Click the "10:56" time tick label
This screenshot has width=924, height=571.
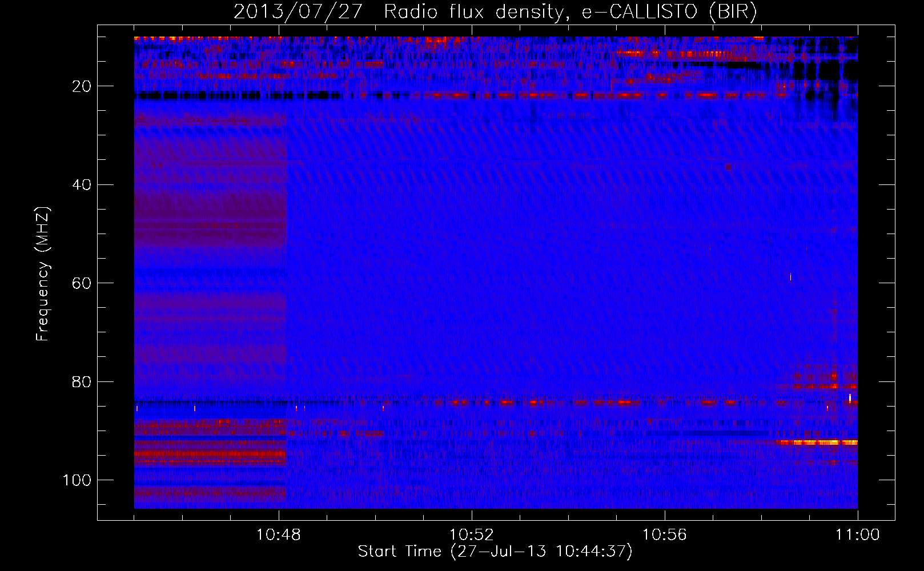(x=665, y=535)
